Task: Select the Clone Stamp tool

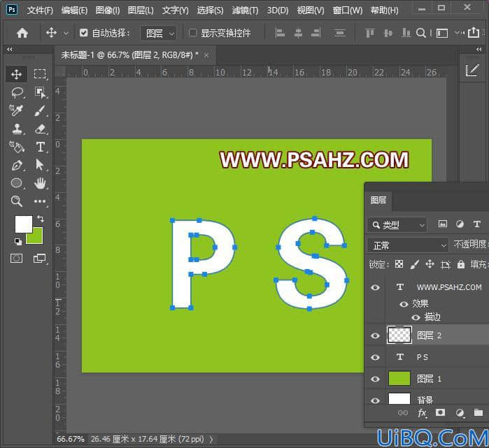Action: point(17,129)
